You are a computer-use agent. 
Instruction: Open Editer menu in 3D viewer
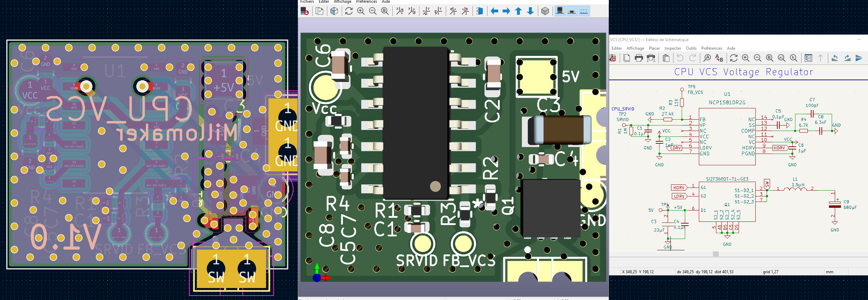click(x=324, y=2)
